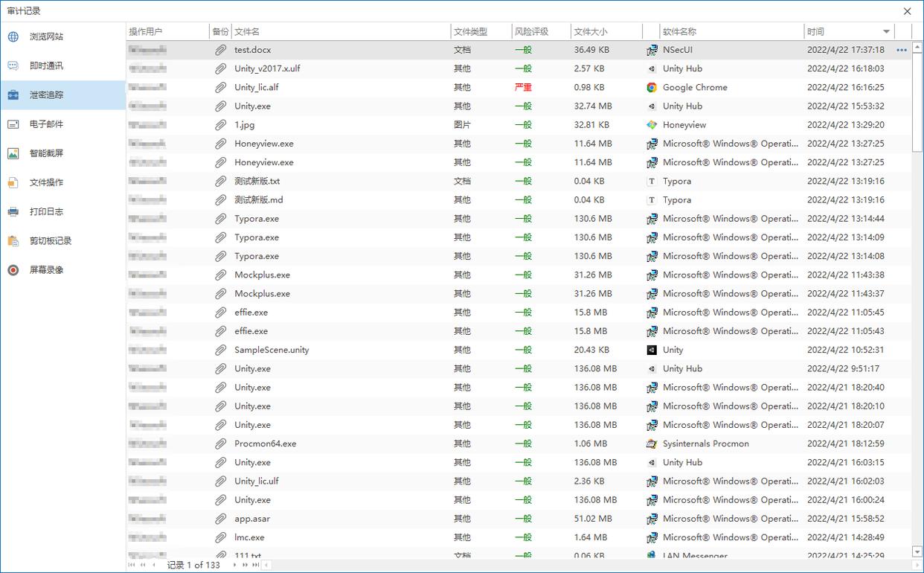Click the 屏幕录像 record icon

(x=13, y=270)
